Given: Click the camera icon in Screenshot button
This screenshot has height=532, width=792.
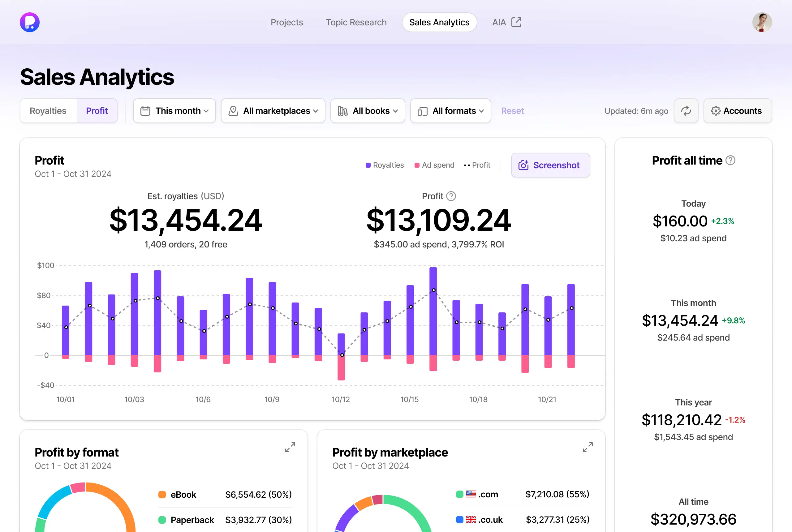Looking at the screenshot, I should [523, 165].
